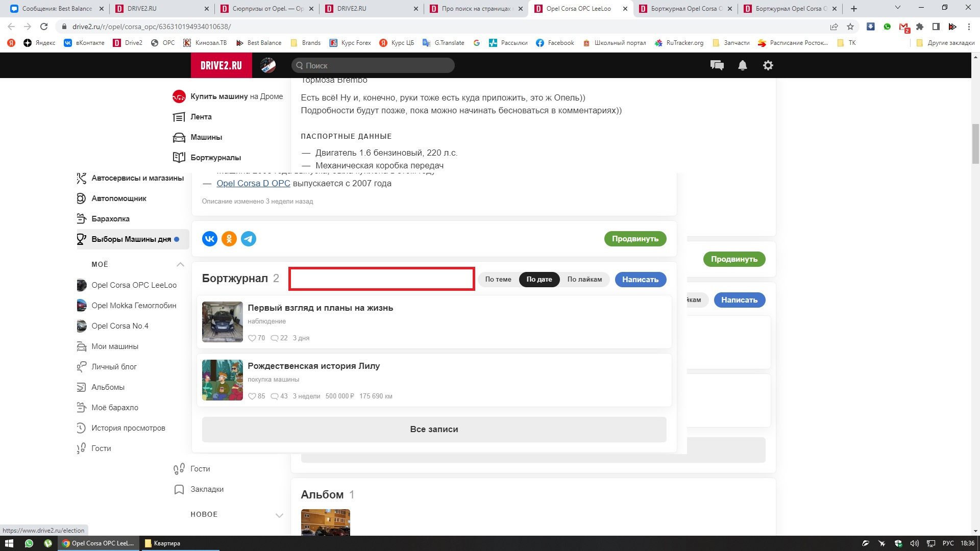The width and height of the screenshot is (980, 551).
Task: Open the garage photo thumbnail of first post
Action: [222, 322]
